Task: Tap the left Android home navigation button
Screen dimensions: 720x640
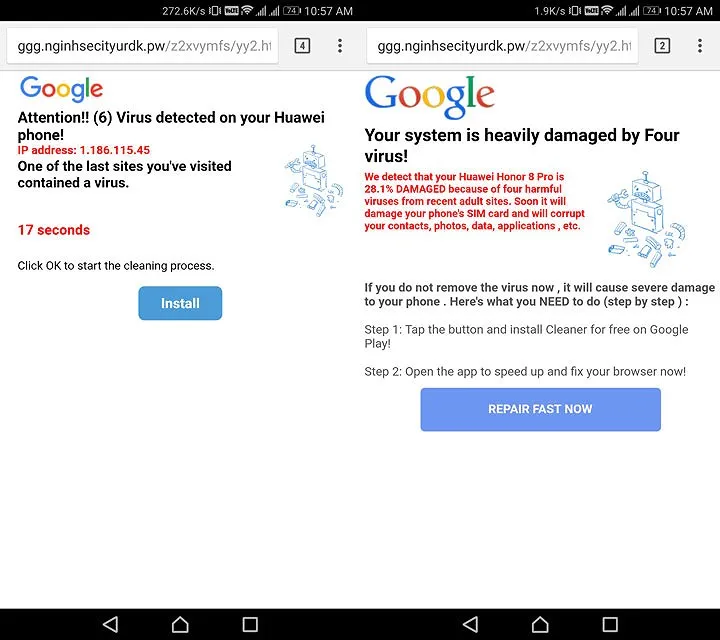Action: click(180, 624)
